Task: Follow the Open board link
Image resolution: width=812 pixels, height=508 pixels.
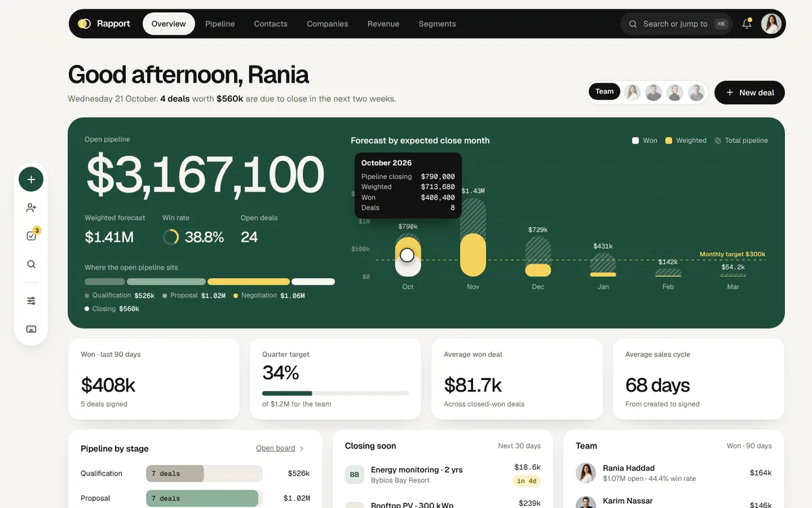Action: coord(275,448)
